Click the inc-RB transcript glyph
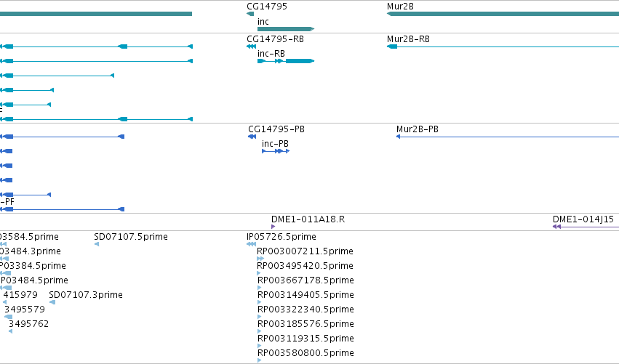The image size is (619, 364). [x=286, y=61]
